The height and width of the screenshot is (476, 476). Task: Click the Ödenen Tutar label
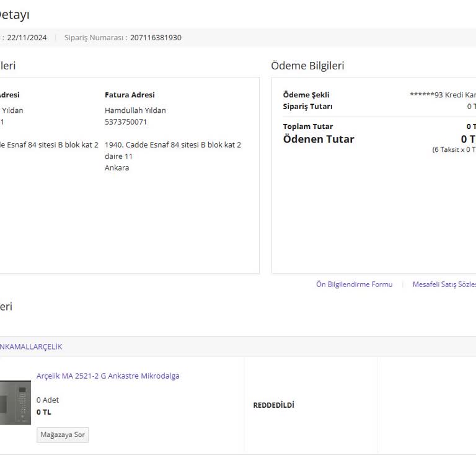(x=319, y=139)
